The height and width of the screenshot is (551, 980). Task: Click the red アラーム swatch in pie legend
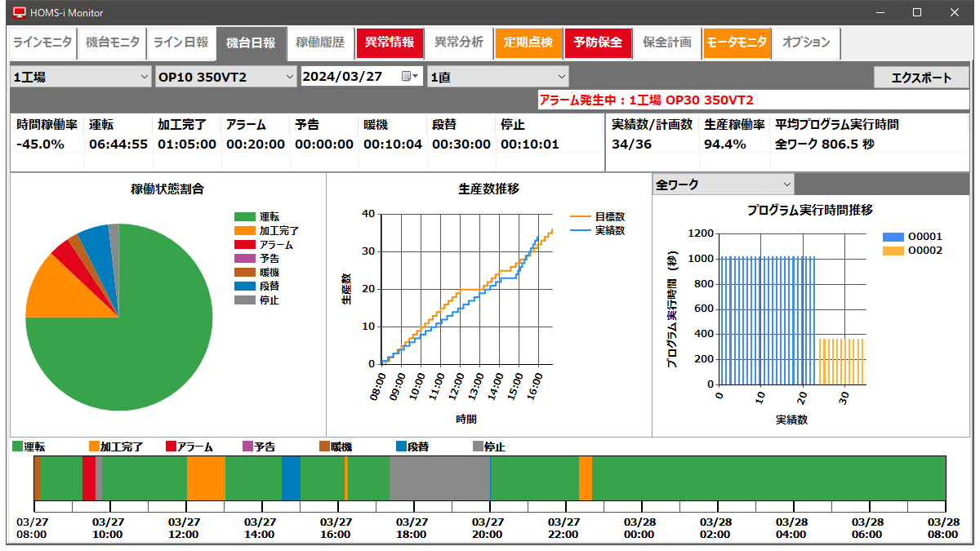pyautogui.click(x=244, y=245)
